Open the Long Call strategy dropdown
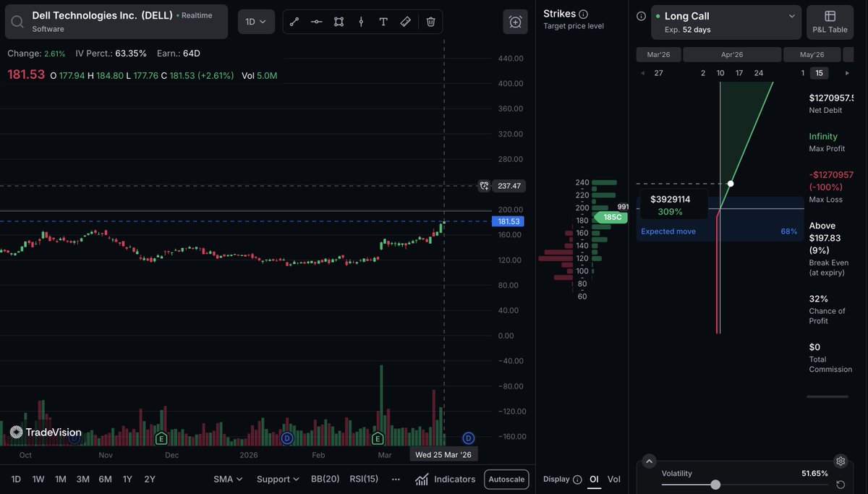Screen dimensions: 868x494 [x=726, y=22]
